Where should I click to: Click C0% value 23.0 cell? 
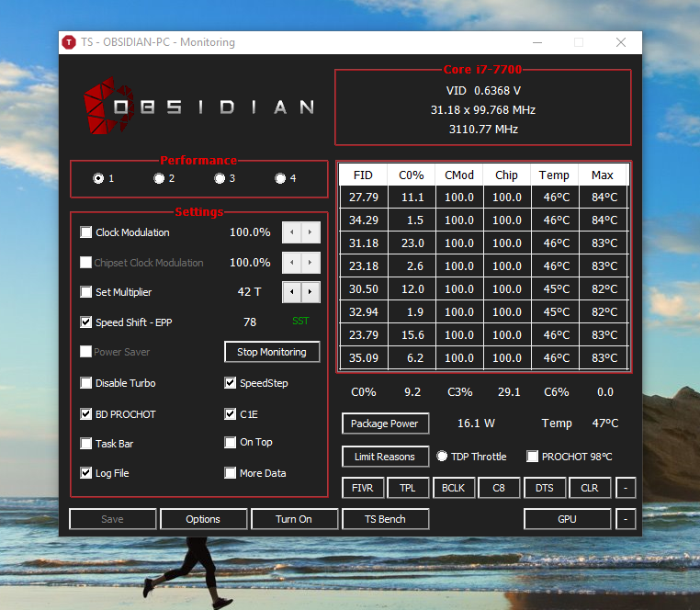(x=412, y=243)
